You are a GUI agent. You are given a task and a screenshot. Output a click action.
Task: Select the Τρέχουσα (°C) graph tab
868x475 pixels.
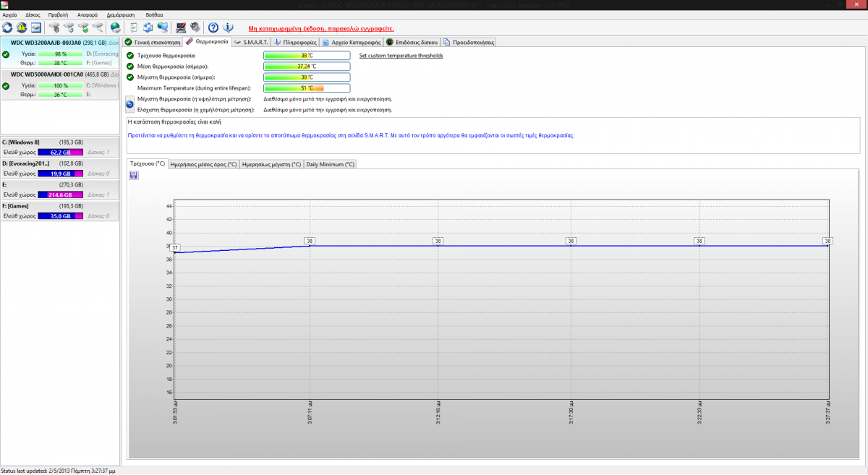[148, 164]
